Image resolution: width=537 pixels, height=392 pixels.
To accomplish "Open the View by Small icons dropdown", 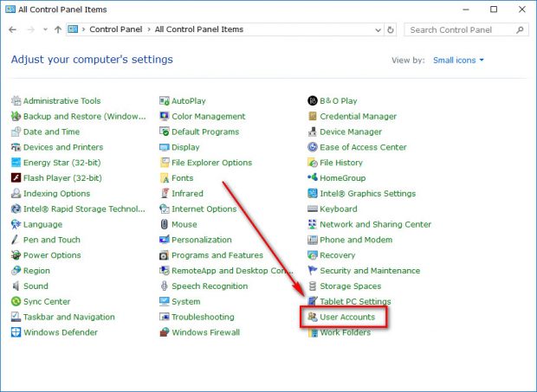I will (458, 61).
